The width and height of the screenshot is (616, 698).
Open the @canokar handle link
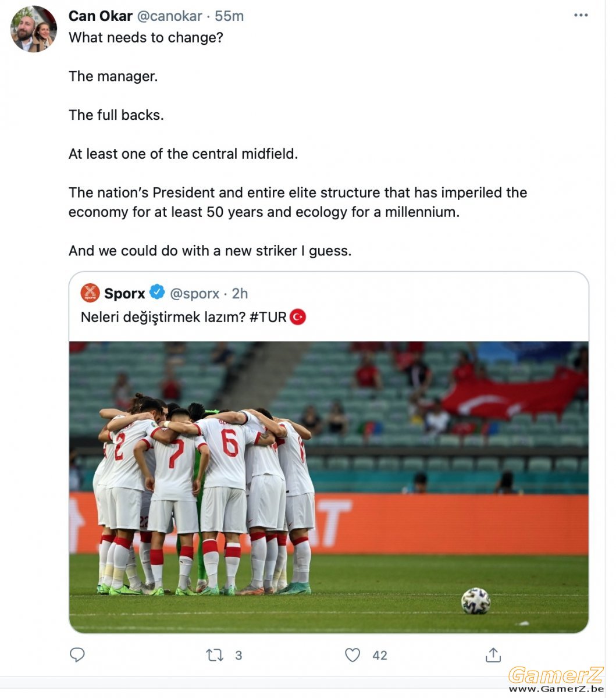[169, 16]
